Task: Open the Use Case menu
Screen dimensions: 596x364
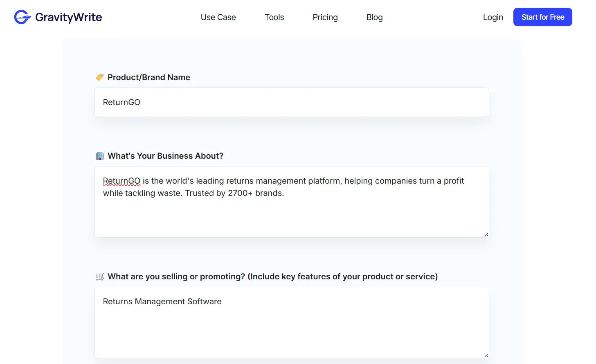Action: [x=218, y=17]
